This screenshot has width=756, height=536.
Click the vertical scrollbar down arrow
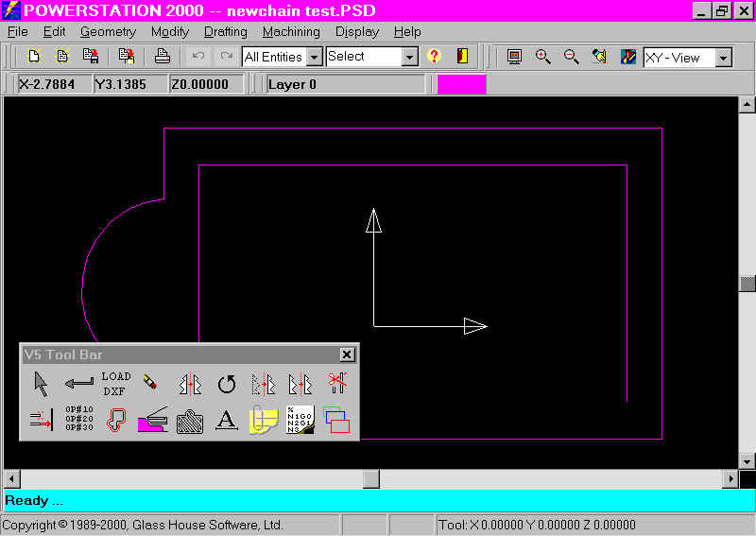[747, 460]
